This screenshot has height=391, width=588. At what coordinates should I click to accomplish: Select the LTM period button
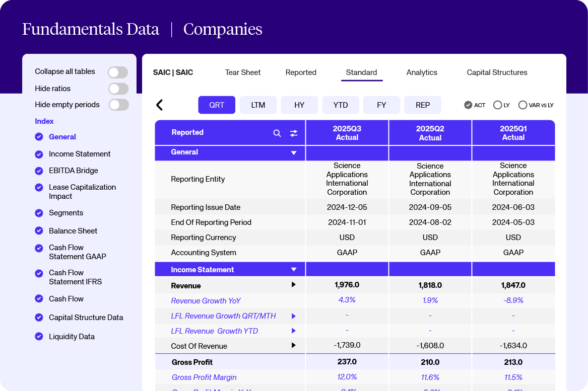258,105
